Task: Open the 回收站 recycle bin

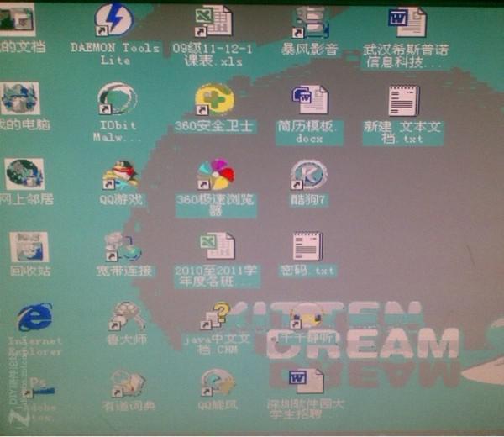Action: [27, 248]
